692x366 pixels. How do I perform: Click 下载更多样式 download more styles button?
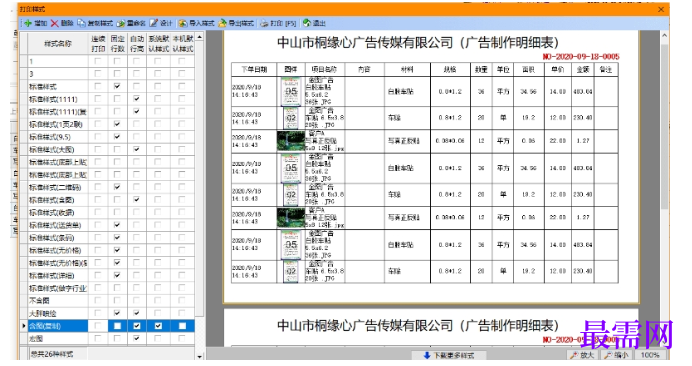click(449, 355)
